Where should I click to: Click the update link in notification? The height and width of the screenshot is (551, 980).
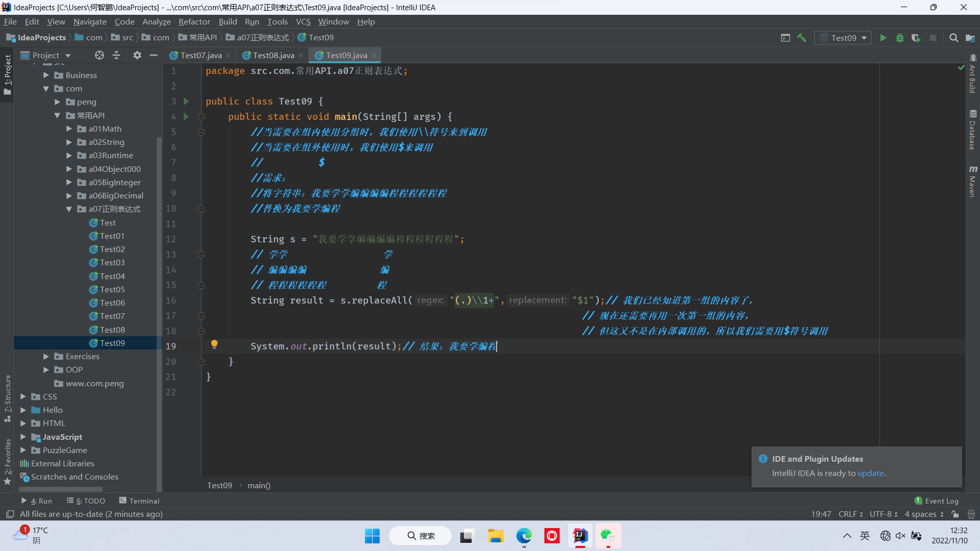(870, 473)
